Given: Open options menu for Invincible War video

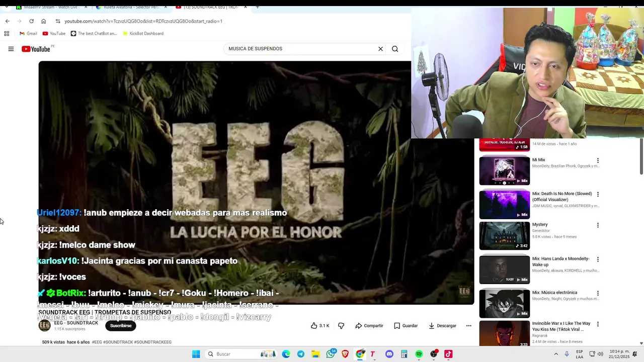Looking at the screenshot, I should click(x=598, y=324).
